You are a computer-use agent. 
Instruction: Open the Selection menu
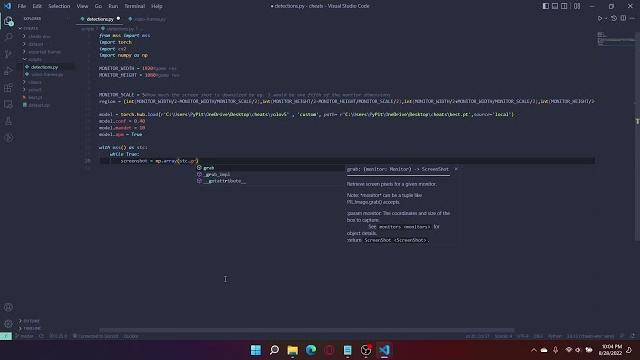tap(59, 6)
